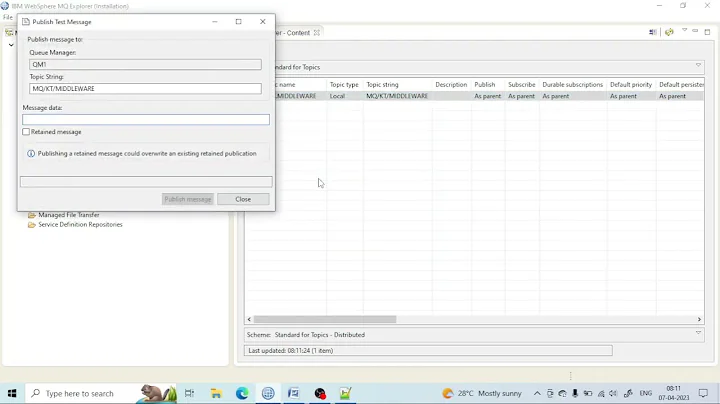Click the table's right scroll arrow

[x=699, y=319]
